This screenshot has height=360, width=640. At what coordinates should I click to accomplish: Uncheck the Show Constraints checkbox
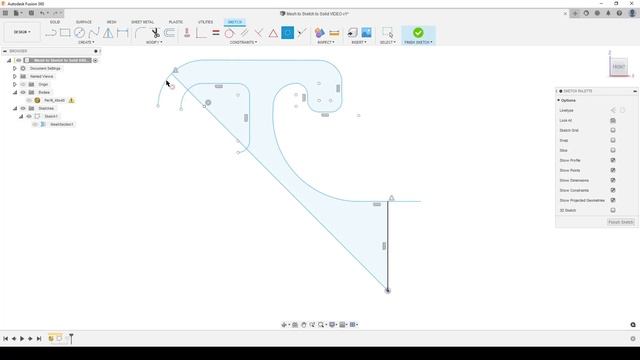pyautogui.click(x=613, y=190)
